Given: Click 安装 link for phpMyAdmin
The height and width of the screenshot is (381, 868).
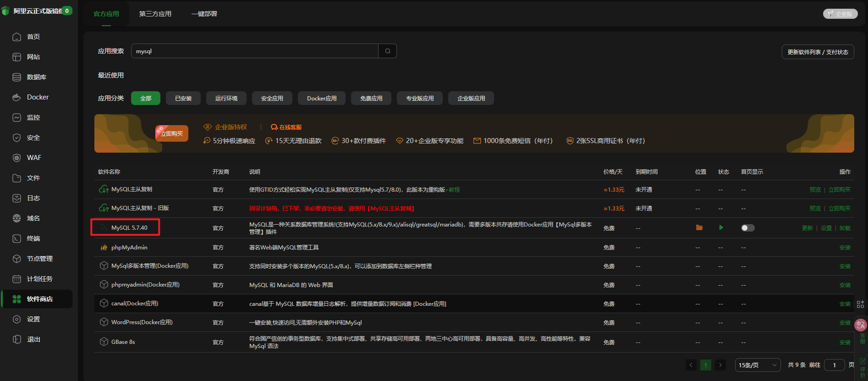Looking at the screenshot, I should 845,248.
